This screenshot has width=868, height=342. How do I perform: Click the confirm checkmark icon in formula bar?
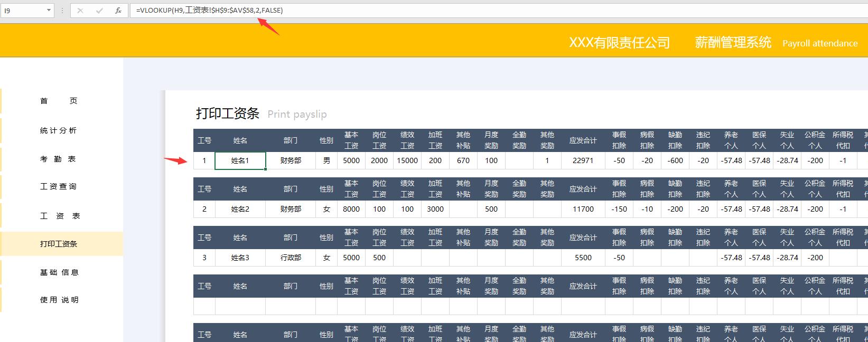(99, 11)
